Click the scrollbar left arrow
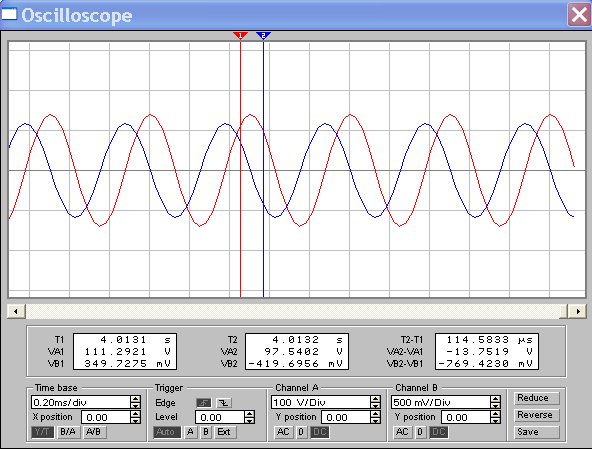 tap(16, 312)
